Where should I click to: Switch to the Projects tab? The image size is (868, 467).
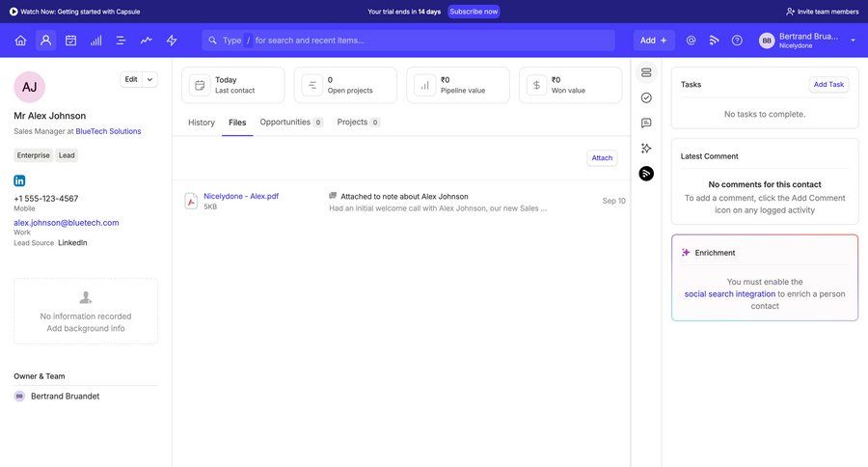point(358,122)
